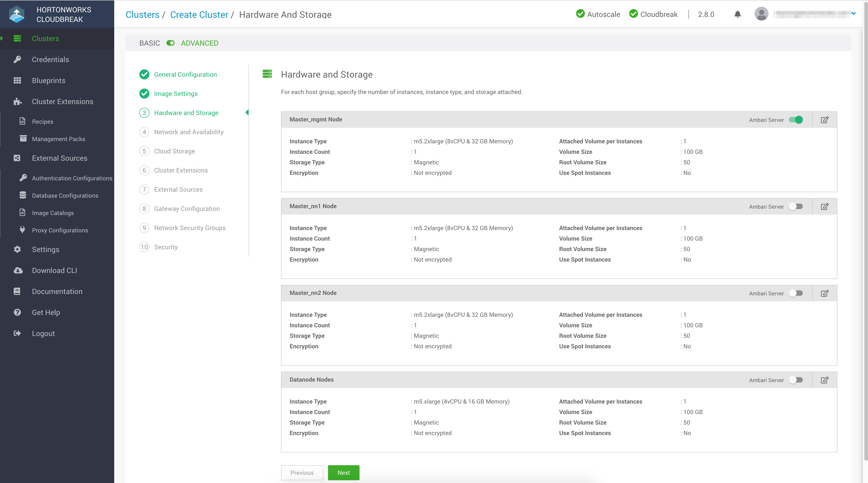Expand the Clusters sidebar section
This screenshot has height=483, width=868.
coord(45,38)
